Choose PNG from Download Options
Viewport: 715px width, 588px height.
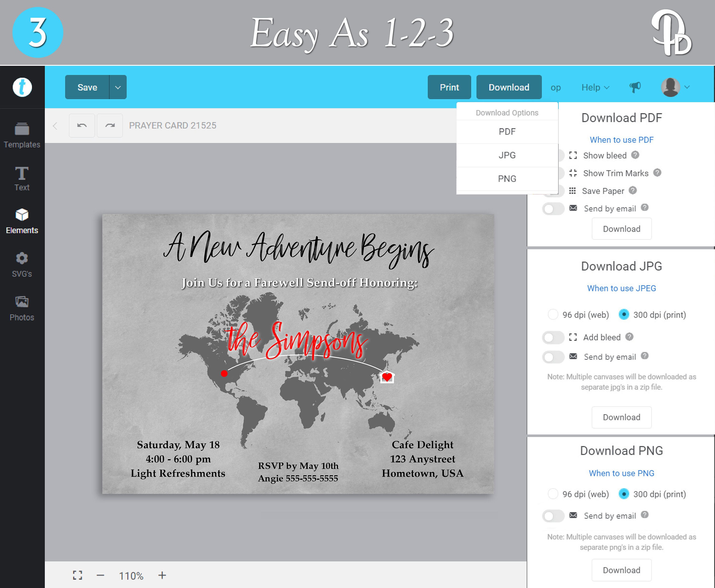[x=507, y=179]
